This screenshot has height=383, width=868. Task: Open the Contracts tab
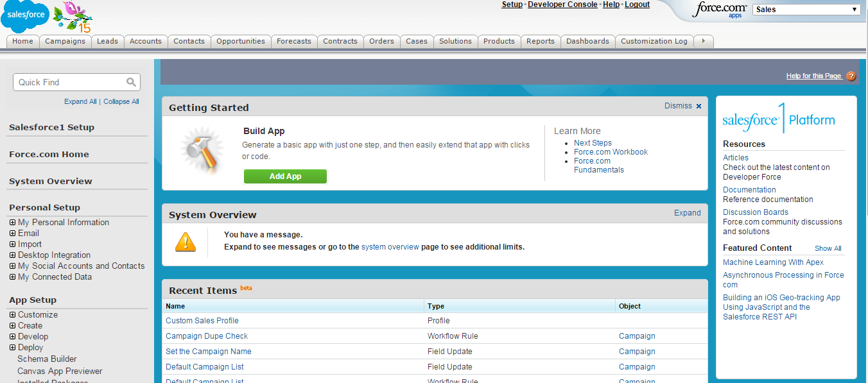(340, 41)
